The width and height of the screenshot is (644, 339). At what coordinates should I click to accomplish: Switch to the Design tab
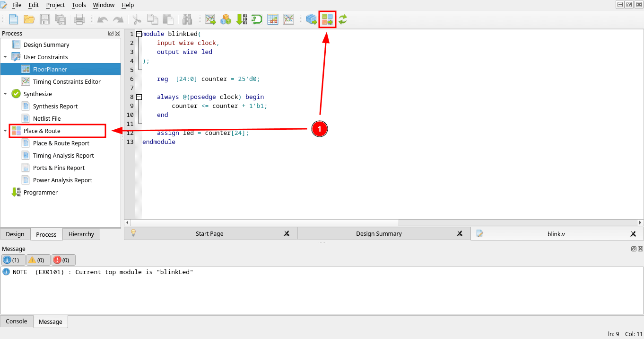(x=15, y=234)
